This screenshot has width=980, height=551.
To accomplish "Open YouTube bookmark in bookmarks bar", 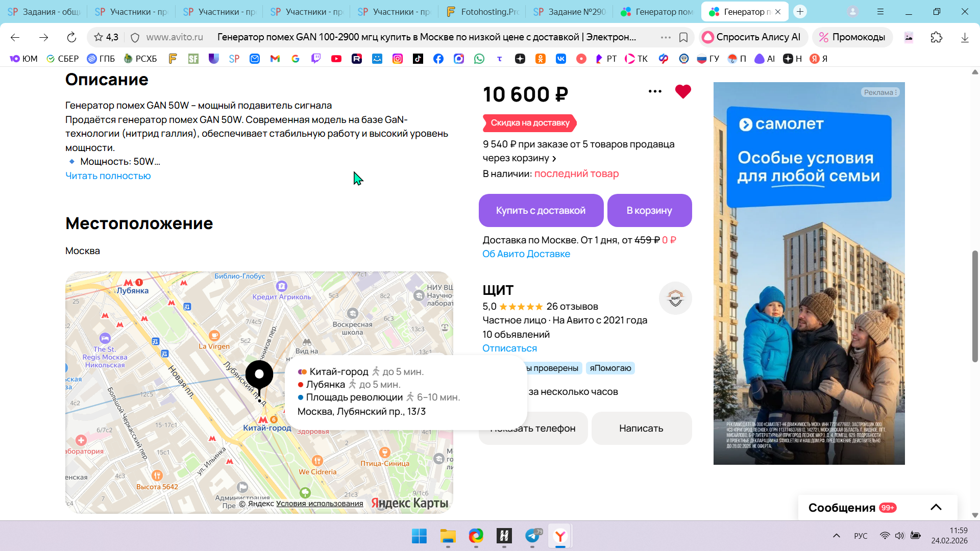I will pos(336,59).
